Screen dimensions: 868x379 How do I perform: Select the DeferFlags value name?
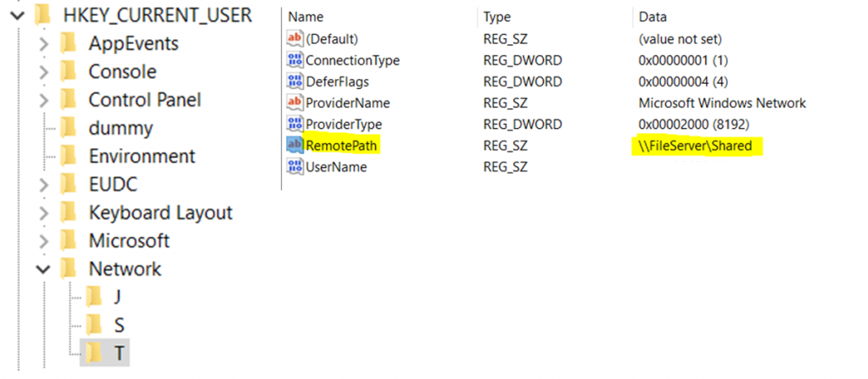[x=337, y=82]
